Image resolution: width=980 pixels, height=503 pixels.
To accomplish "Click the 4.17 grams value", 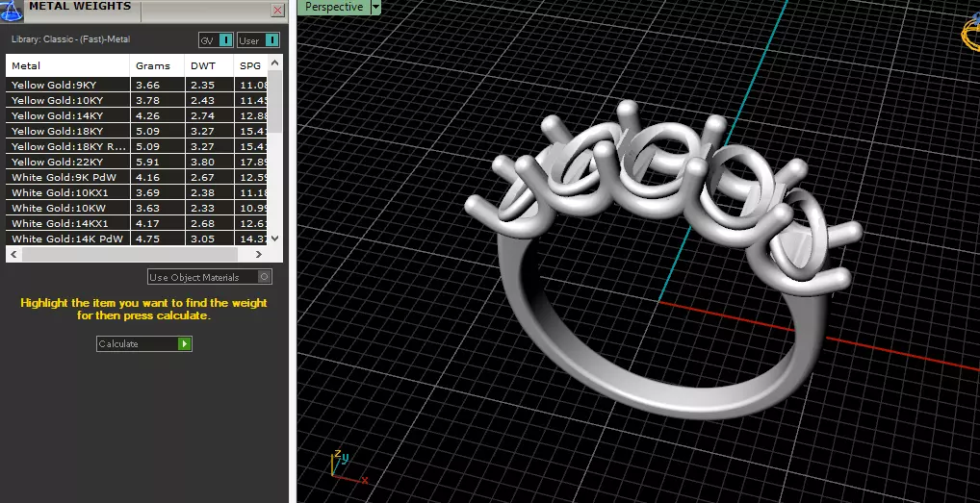I will tap(147, 223).
